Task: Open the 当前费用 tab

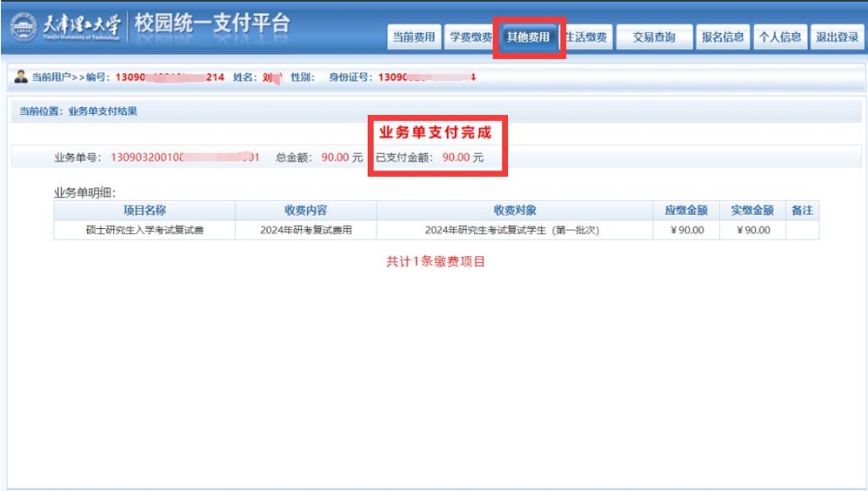Action: pyautogui.click(x=413, y=37)
